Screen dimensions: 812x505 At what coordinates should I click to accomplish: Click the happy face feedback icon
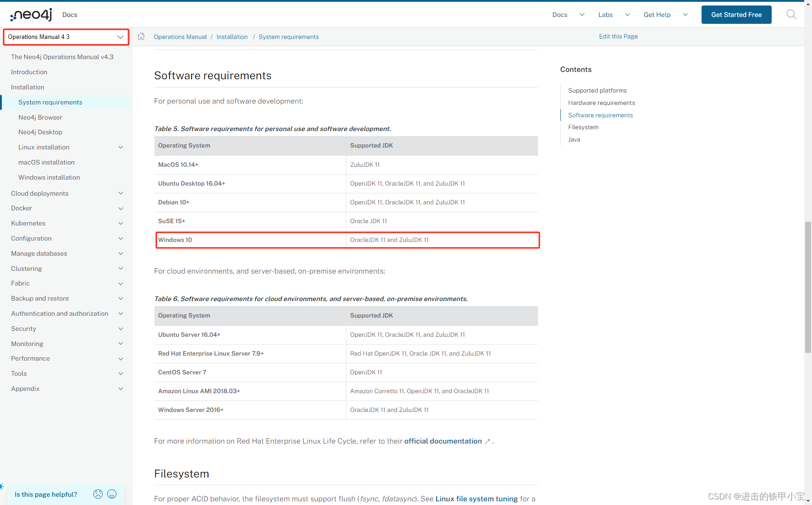[112, 494]
